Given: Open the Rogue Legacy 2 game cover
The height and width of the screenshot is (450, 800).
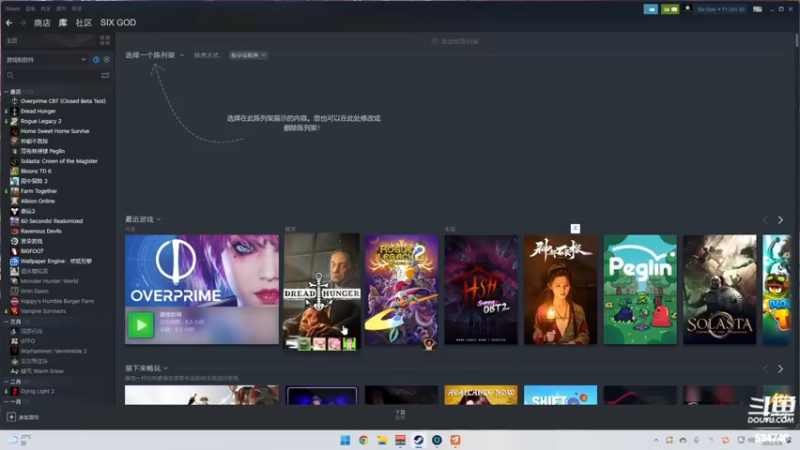Looking at the screenshot, I should pyautogui.click(x=402, y=290).
